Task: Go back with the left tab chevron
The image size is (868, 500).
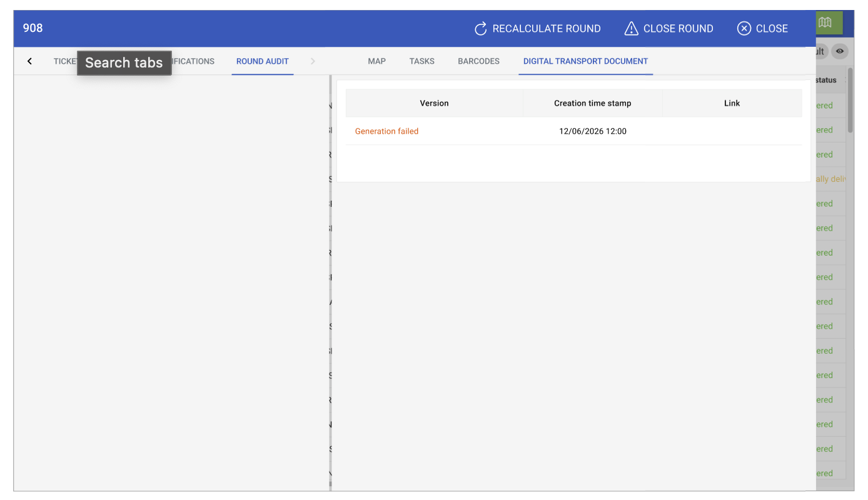Action: (29, 61)
